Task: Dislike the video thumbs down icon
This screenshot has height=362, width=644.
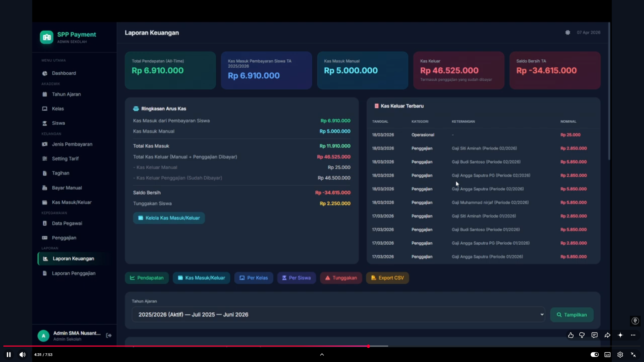Action: pos(582,335)
